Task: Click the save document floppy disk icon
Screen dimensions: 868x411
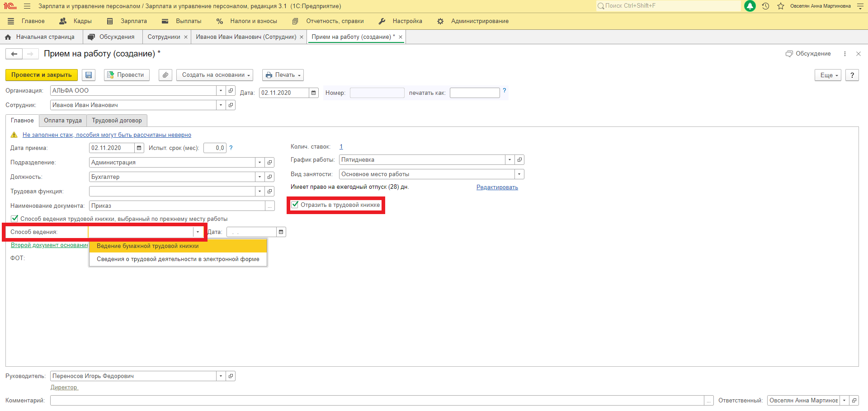Action: point(89,75)
